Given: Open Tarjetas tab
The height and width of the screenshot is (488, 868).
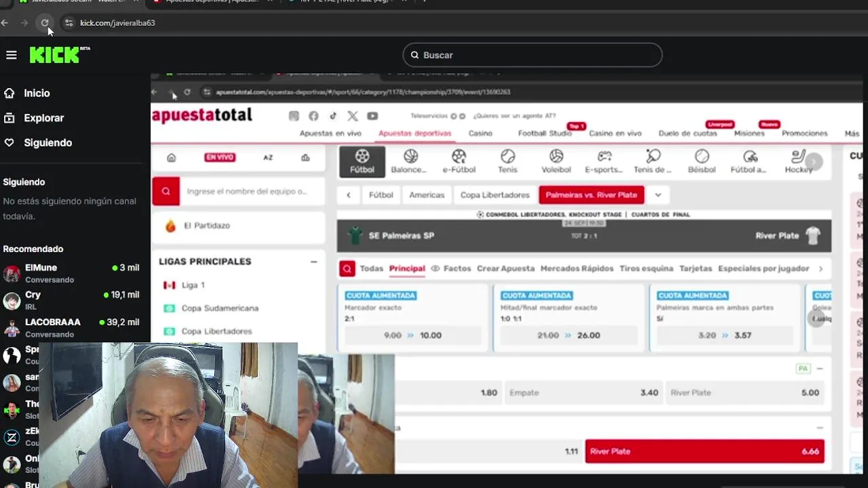Looking at the screenshot, I should (x=696, y=269).
